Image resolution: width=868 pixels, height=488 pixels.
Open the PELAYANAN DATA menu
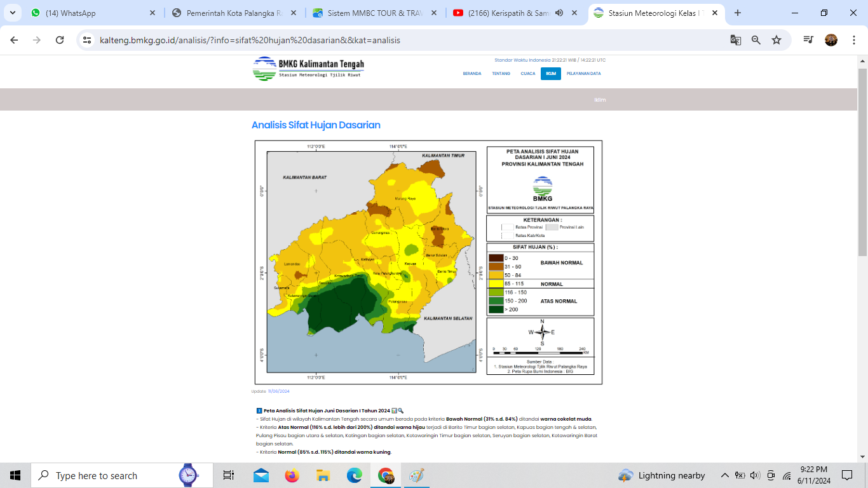click(583, 74)
